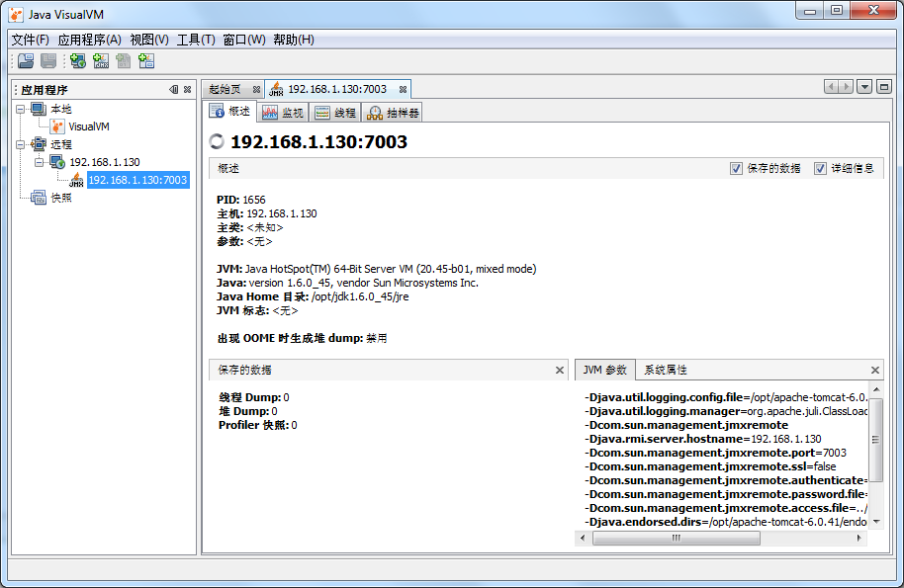Select the 192.168.1.130:7003 editor tab

click(337, 89)
